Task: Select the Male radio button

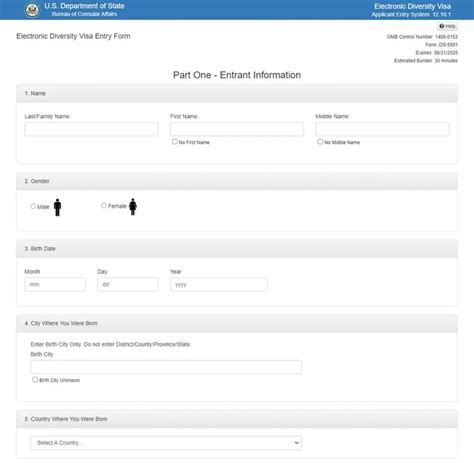Action: tap(33, 206)
